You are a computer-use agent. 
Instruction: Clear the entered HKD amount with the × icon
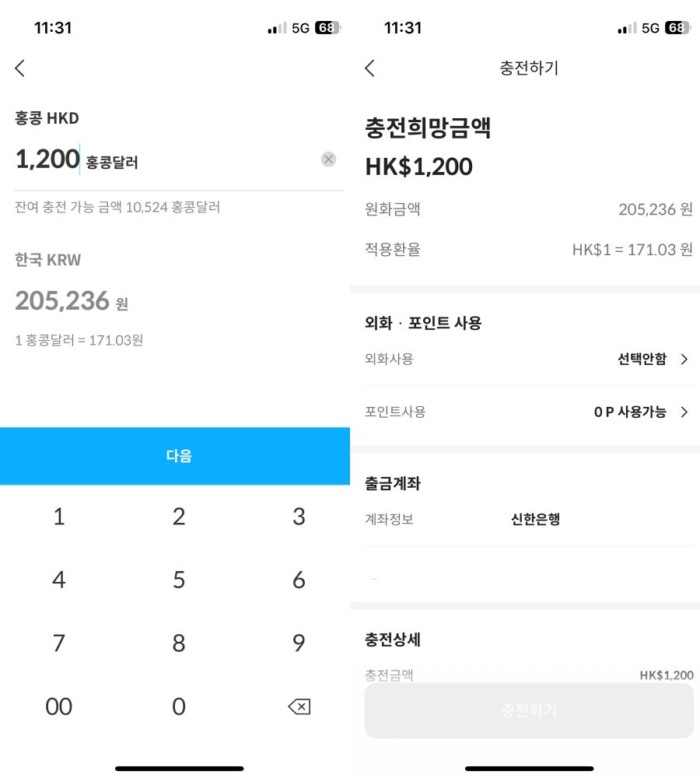(328, 159)
